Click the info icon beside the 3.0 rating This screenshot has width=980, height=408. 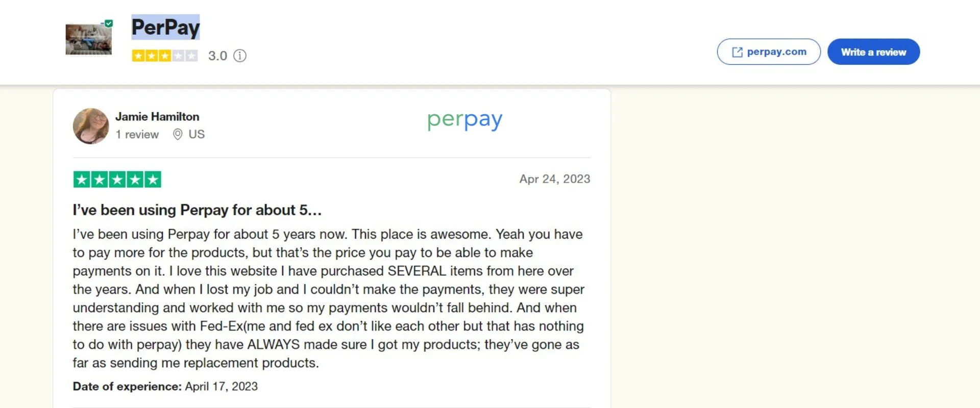tap(240, 56)
